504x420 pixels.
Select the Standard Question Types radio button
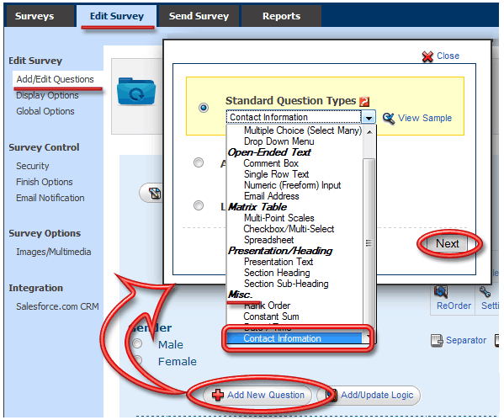[204, 108]
